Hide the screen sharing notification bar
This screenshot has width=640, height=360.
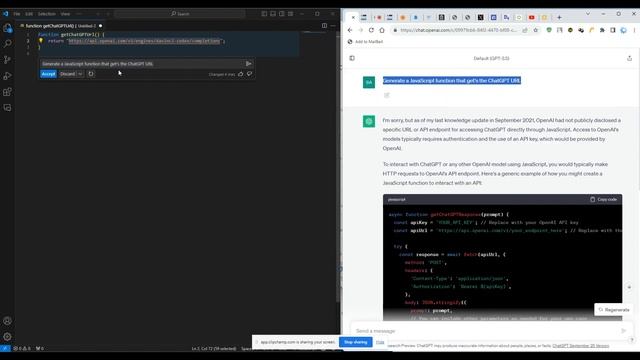(x=380, y=342)
